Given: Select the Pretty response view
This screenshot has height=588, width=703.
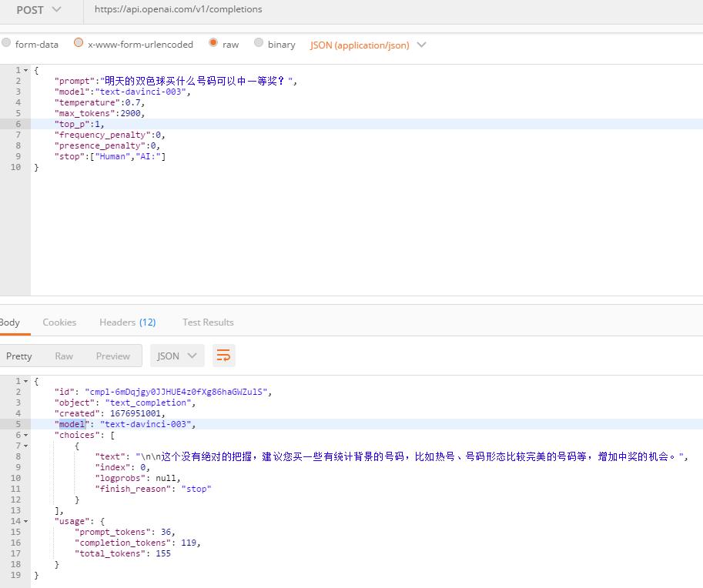Looking at the screenshot, I should click(x=18, y=356).
